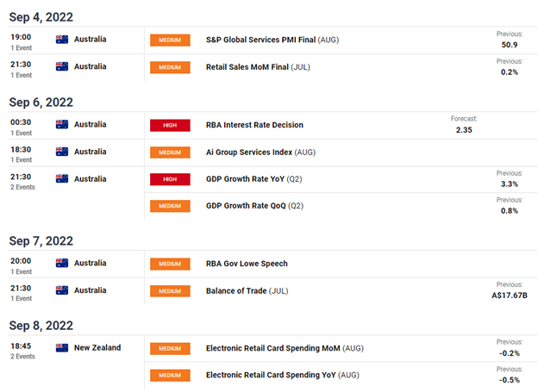Viewport: 538px width, 392px height.
Task: Click the HIGH badge for RBA Interest Rate Decision
Action: click(170, 125)
